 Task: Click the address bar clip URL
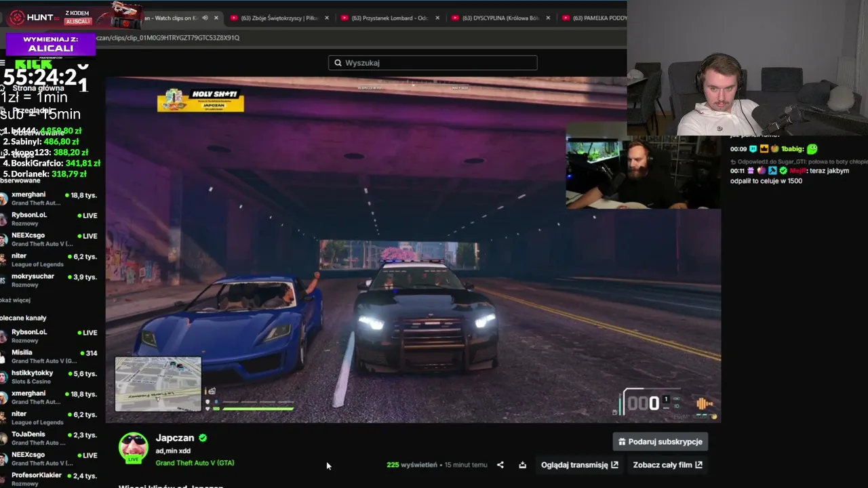pyautogui.click(x=168, y=38)
